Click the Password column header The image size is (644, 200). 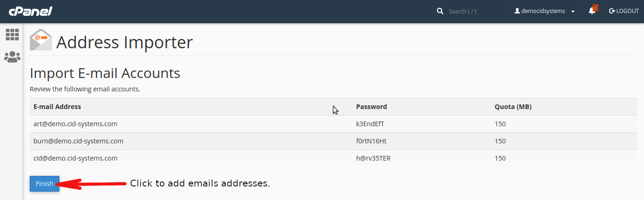click(x=371, y=107)
